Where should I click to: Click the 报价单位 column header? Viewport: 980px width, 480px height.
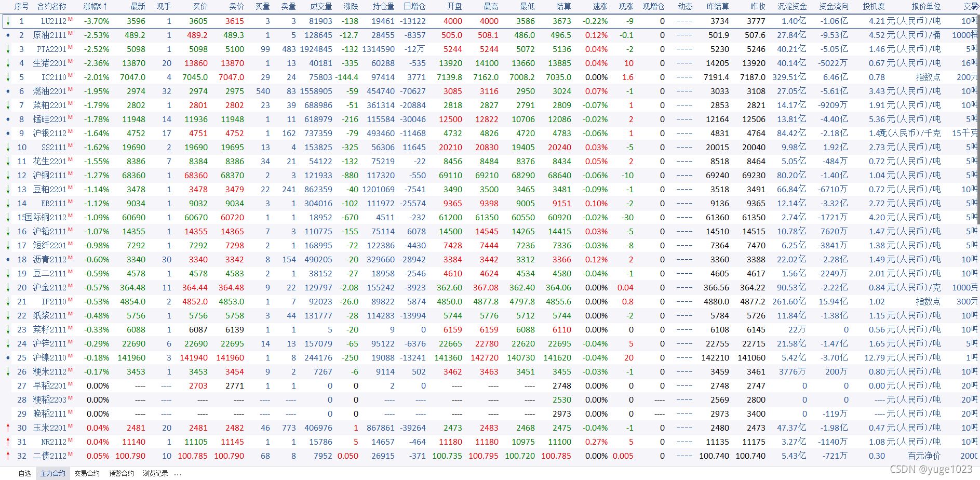(926, 6)
